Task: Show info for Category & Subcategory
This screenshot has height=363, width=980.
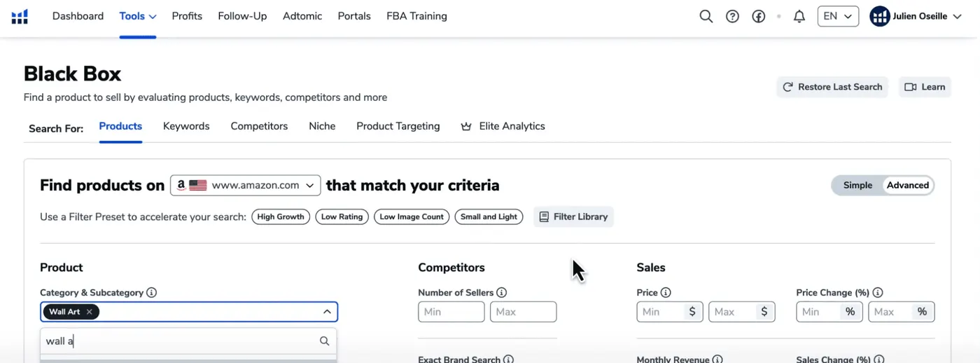Action: pyautogui.click(x=152, y=293)
